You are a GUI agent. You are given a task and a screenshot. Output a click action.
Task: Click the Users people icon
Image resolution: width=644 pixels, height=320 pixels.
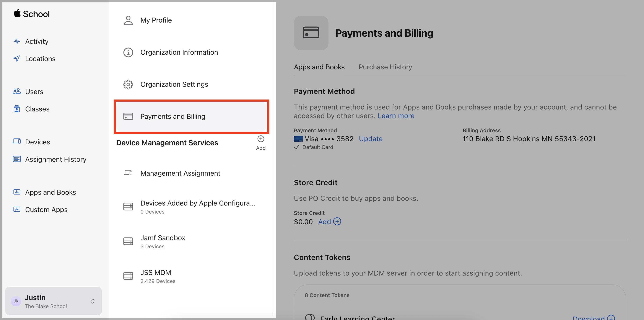click(x=17, y=91)
